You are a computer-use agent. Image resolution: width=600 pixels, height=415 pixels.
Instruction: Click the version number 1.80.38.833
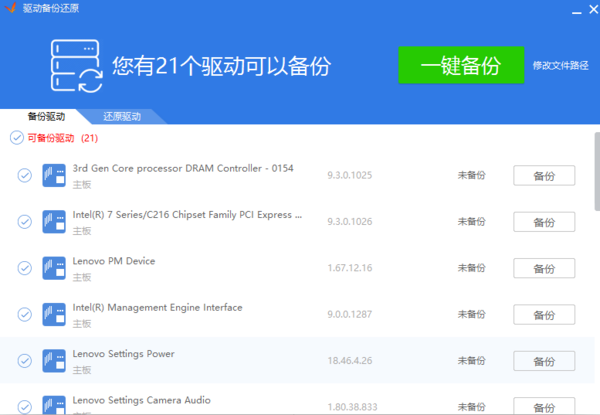coord(352,407)
